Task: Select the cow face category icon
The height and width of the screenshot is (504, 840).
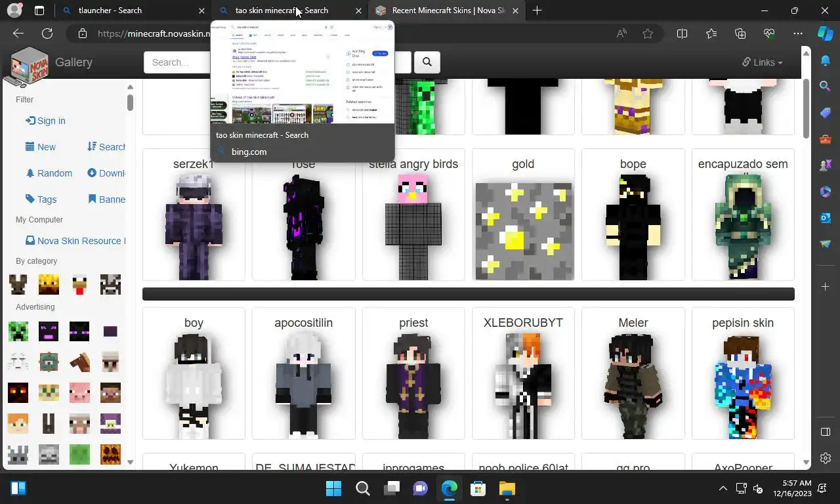Action: tap(110, 284)
